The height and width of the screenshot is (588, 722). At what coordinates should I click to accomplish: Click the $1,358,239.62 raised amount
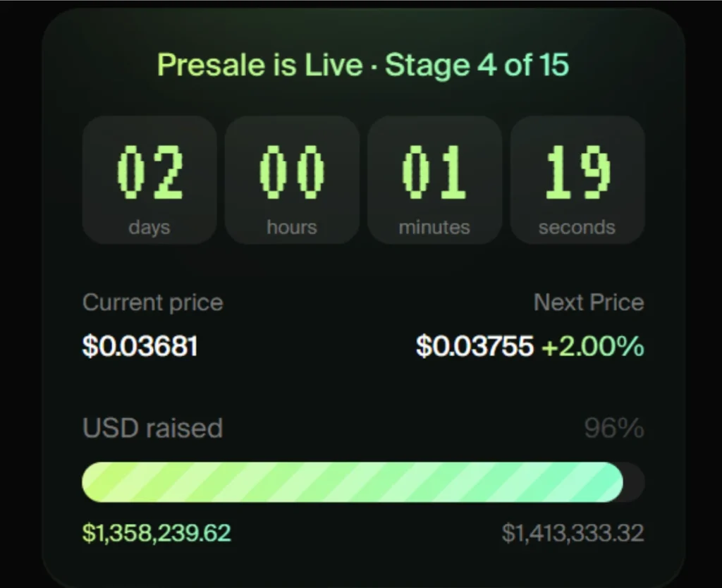(x=157, y=533)
